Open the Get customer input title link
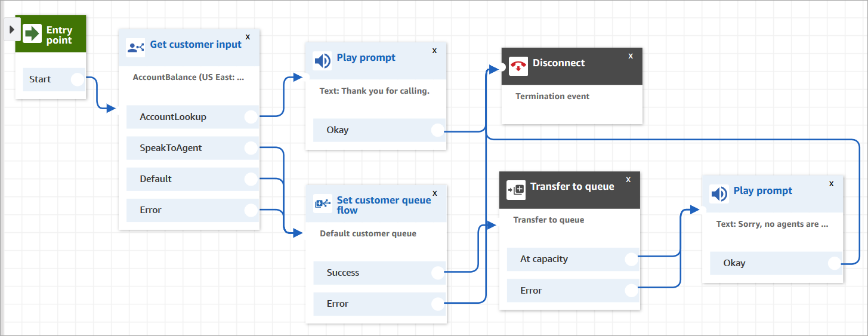 point(195,44)
